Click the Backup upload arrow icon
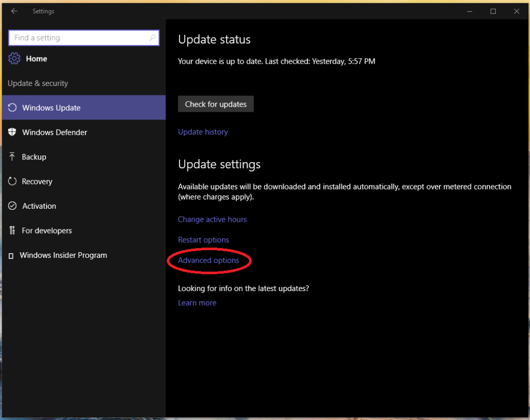Screen dimensions: 530x420 point(12,157)
